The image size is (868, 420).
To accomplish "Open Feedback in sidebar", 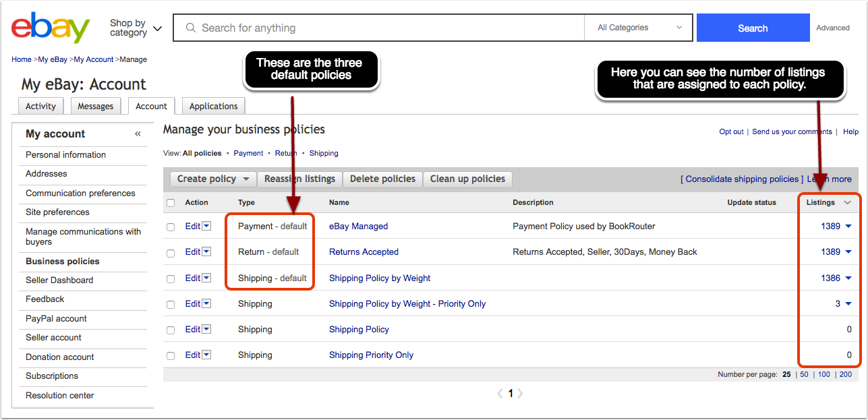I will [45, 299].
